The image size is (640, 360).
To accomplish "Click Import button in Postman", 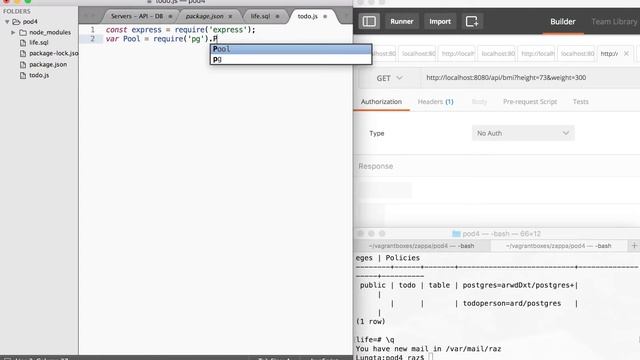I will coord(440,21).
